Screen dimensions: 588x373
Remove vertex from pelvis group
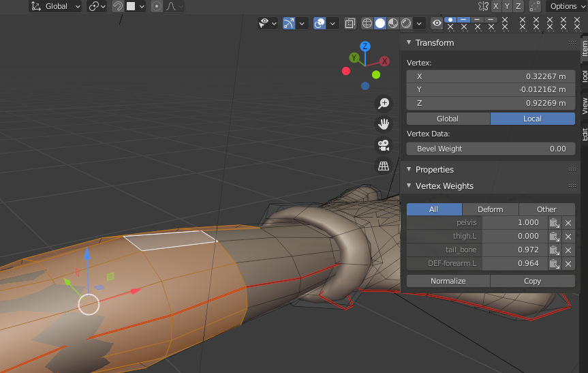click(568, 223)
